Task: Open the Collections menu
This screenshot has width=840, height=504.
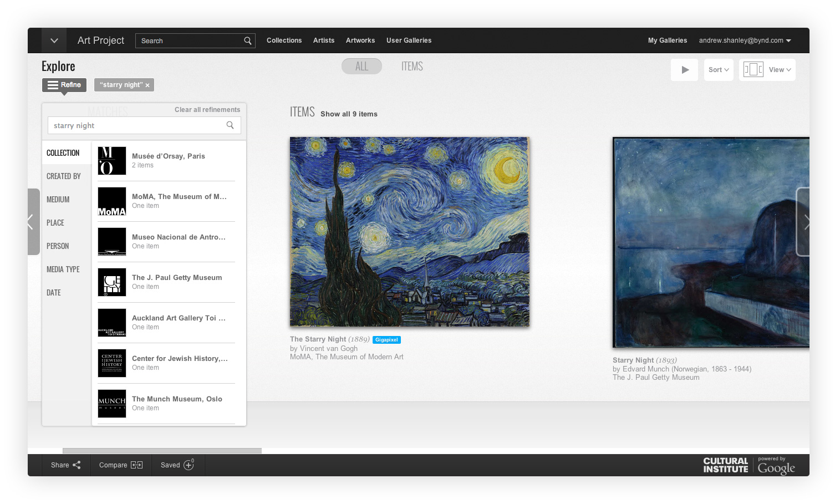Action: pyautogui.click(x=284, y=40)
